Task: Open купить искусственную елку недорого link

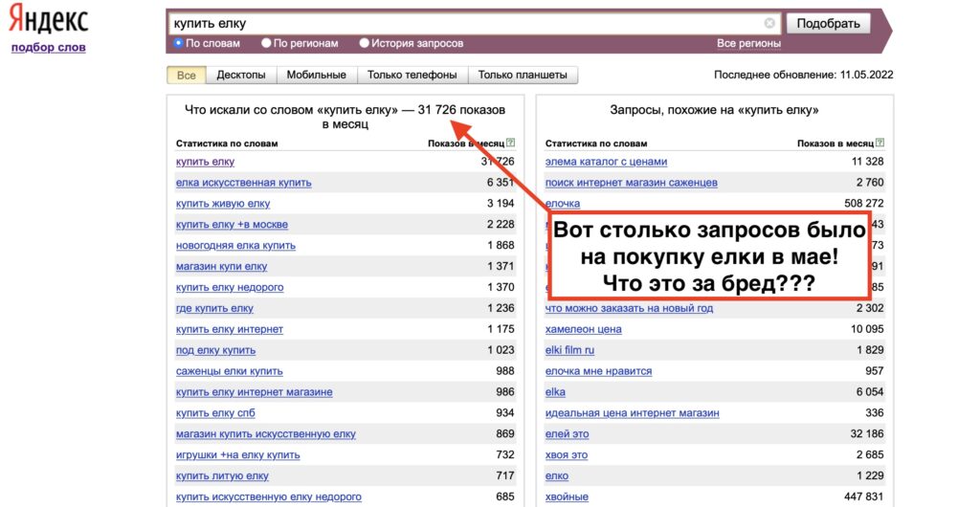Action: pos(269,497)
